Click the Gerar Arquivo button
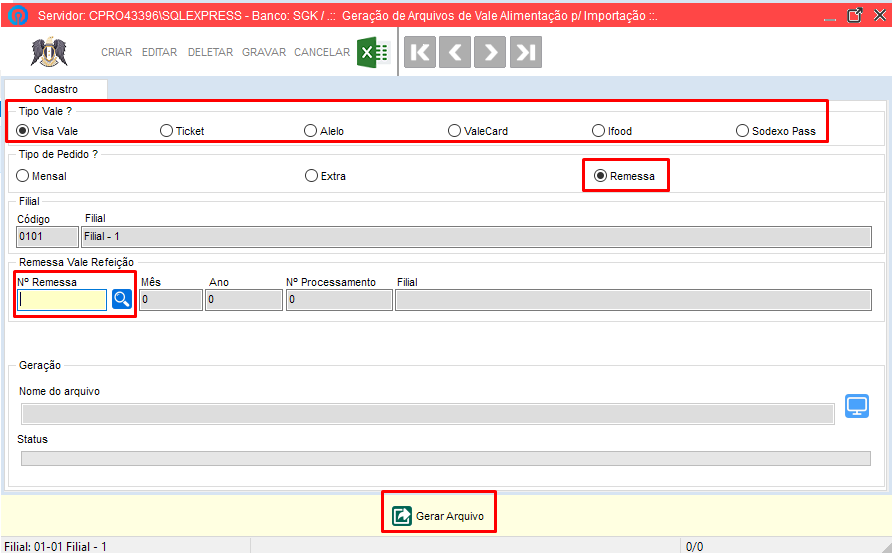Screen dimensions: 892x553 439,515
